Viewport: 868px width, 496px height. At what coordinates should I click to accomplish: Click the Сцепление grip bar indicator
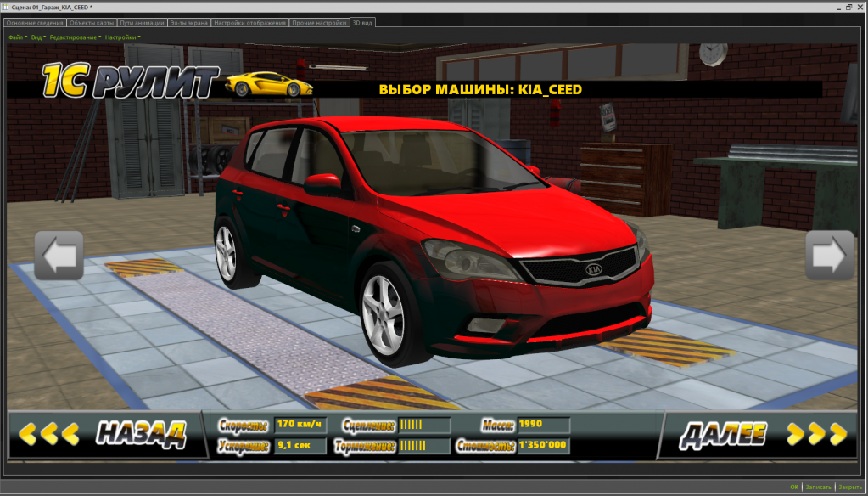tap(424, 425)
